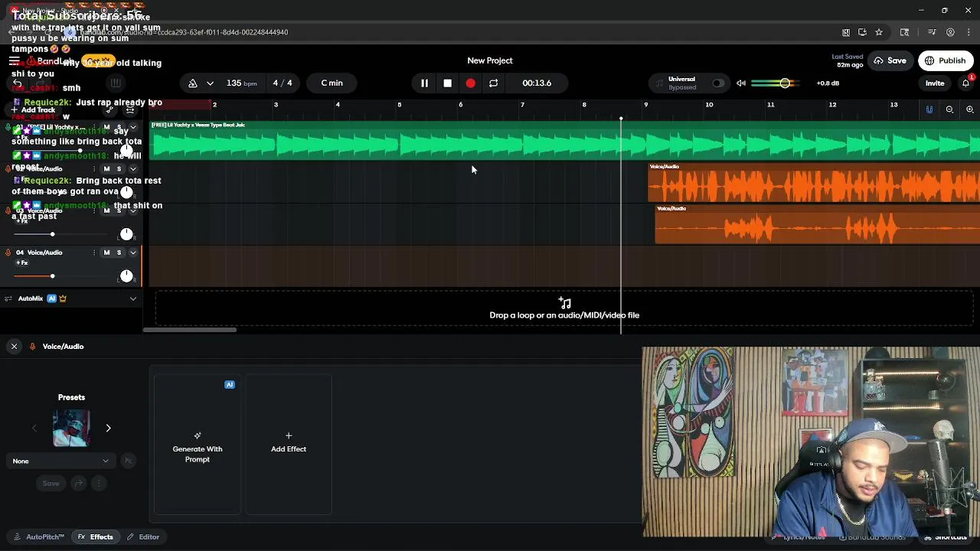The height and width of the screenshot is (551, 980).
Task: Open Lyrics/Notes panel
Action: tap(799, 537)
